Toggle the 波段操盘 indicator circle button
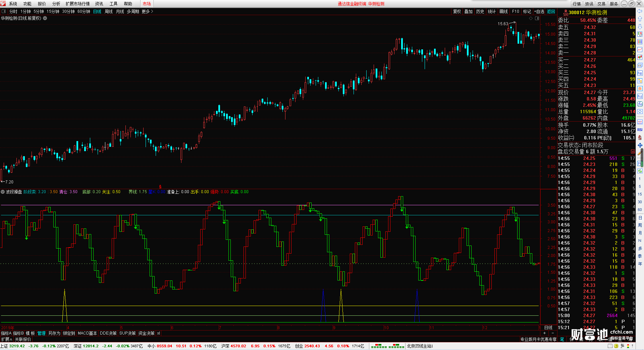This screenshot has width=644, height=350. pyautogui.click(x=3, y=192)
